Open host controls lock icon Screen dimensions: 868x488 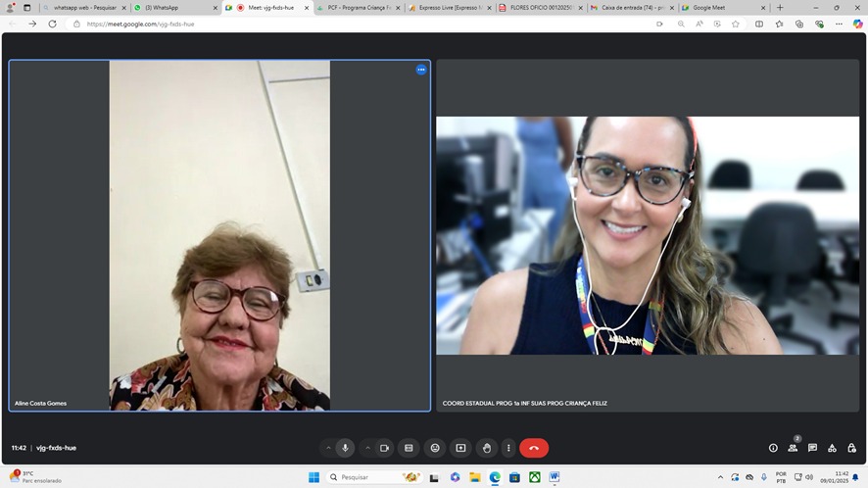pyautogui.click(x=851, y=448)
